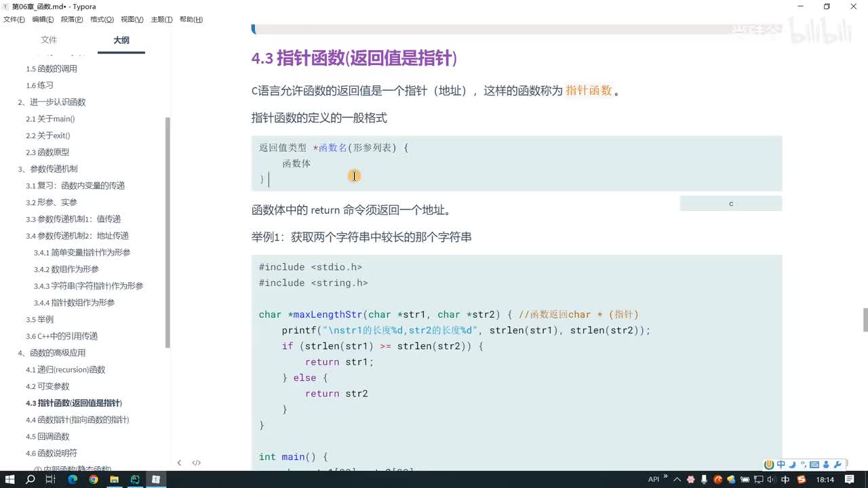Go to 3.1 复习：函数内变量的传递
The width and height of the screenshot is (868, 488).
point(75,186)
